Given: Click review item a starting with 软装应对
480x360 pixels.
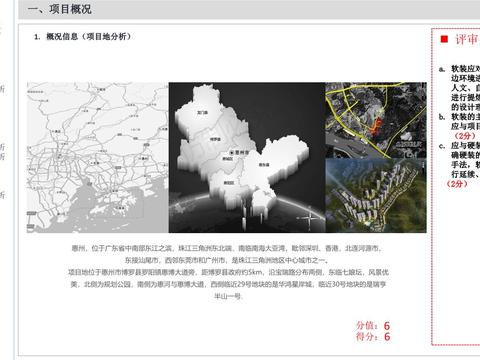Looking at the screenshot, I should click(459, 88).
